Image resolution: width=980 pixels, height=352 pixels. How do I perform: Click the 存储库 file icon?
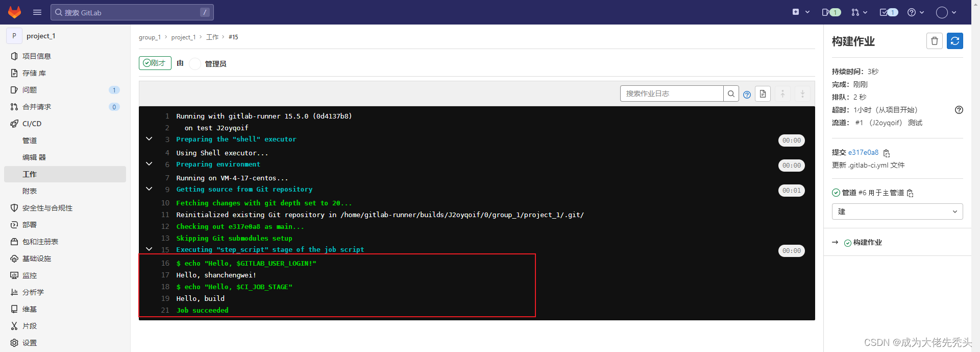[14, 73]
